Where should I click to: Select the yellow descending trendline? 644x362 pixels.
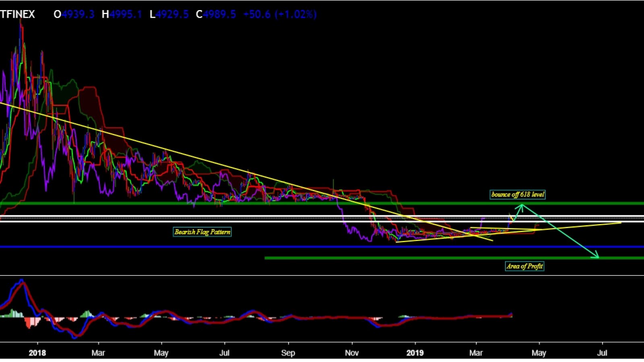pyautogui.click(x=246, y=172)
